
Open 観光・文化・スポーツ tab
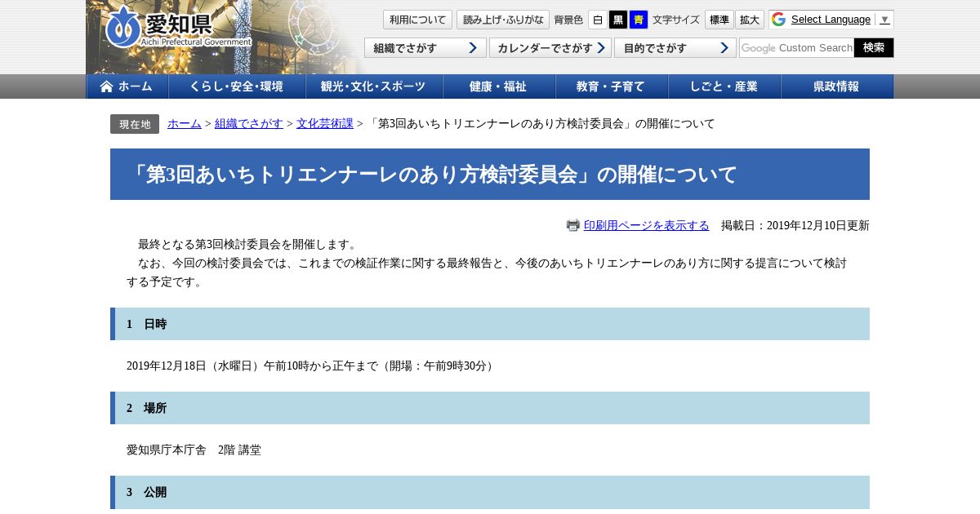tap(374, 86)
